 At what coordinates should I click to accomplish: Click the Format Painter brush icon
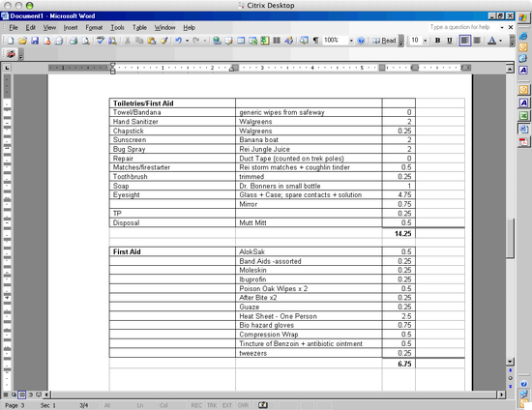tap(164, 41)
